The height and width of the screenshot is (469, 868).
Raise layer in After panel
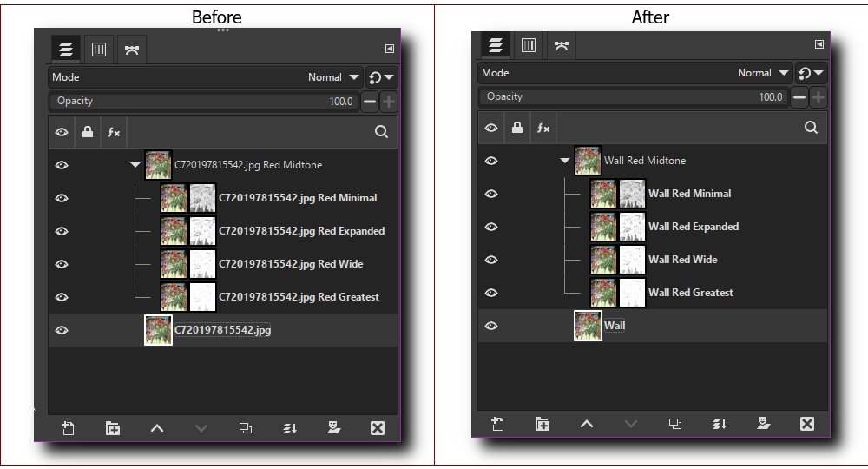point(586,424)
